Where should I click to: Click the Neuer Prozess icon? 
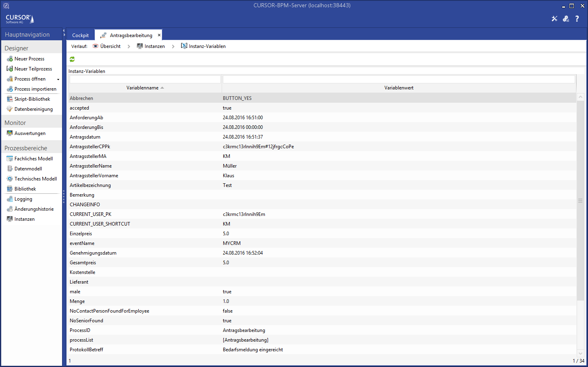(x=10, y=59)
